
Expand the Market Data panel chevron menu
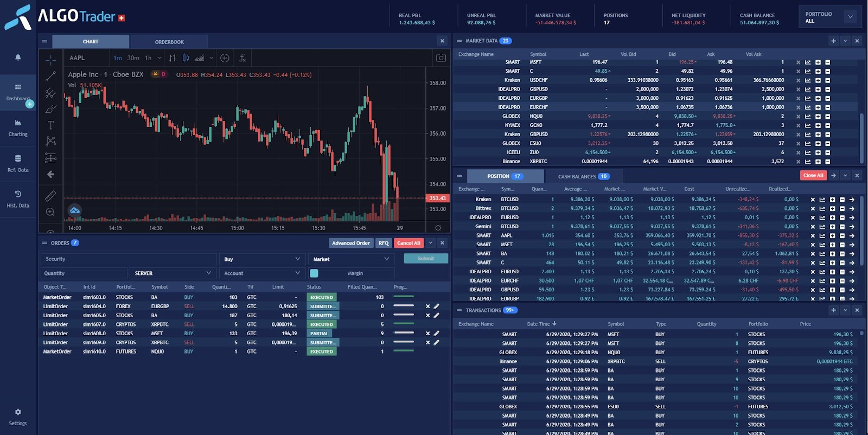845,41
